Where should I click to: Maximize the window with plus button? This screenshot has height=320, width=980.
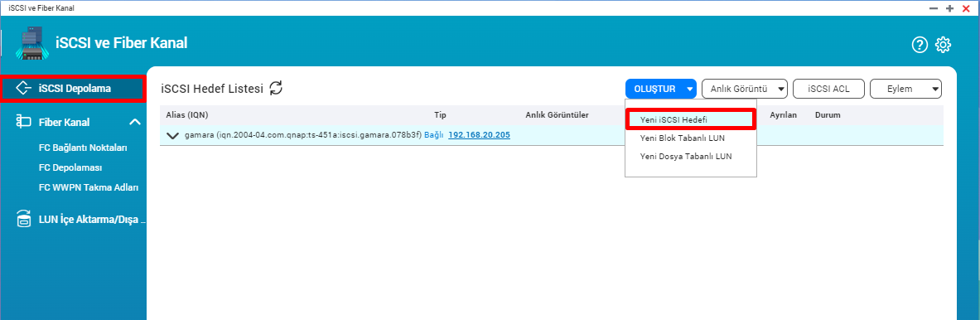click(x=949, y=8)
